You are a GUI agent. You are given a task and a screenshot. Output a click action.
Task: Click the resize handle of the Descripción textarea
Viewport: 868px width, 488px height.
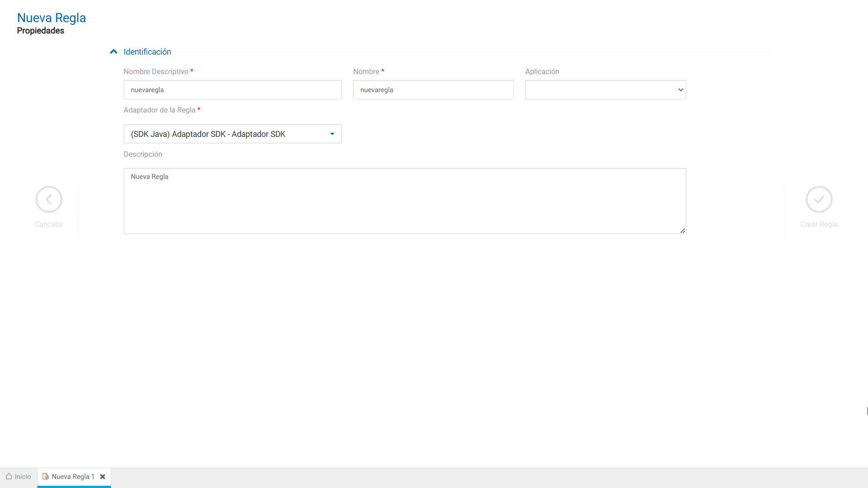coord(683,231)
